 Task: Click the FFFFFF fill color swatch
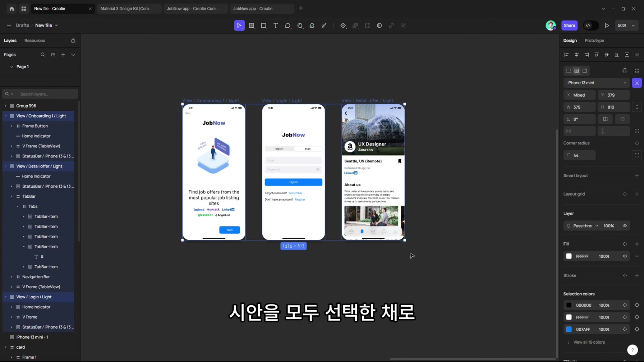tap(569, 256)
